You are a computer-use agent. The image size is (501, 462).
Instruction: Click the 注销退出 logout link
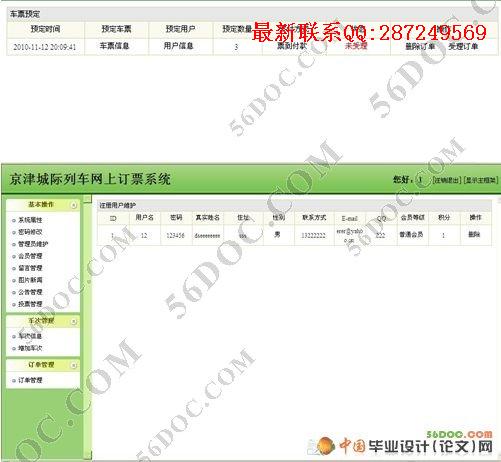click(447, 180)
